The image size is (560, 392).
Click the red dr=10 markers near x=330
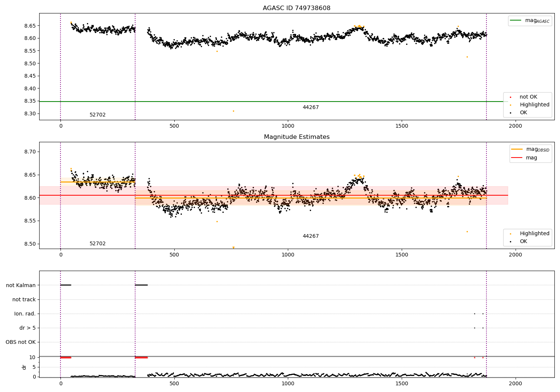(x=141, y=358)
